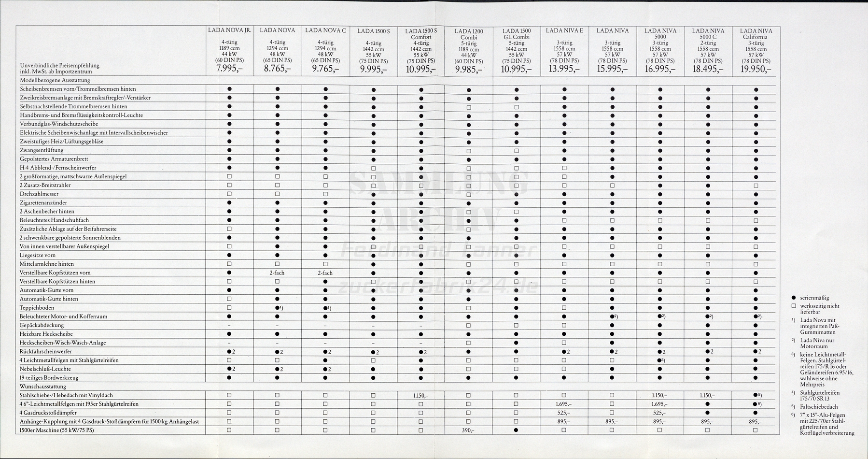The height and width of the screenshot is (459, 868).
Task: Click the LADA NOVA JR. column header
Action: [230, 30]
